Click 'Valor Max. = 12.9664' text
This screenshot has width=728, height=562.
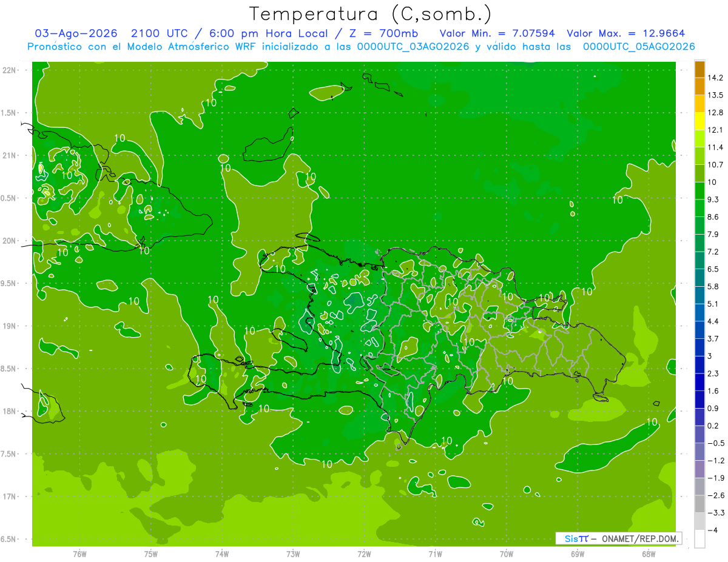(626, 33)
